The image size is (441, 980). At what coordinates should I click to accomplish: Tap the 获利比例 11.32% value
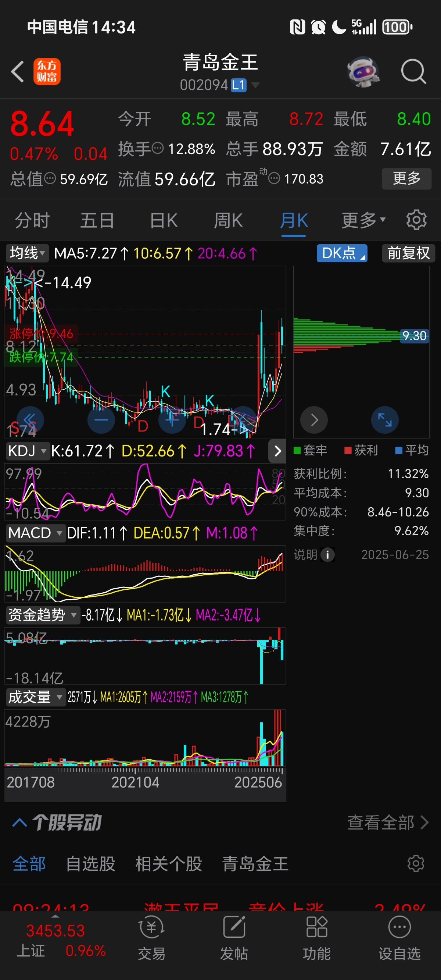click(408, 474)
